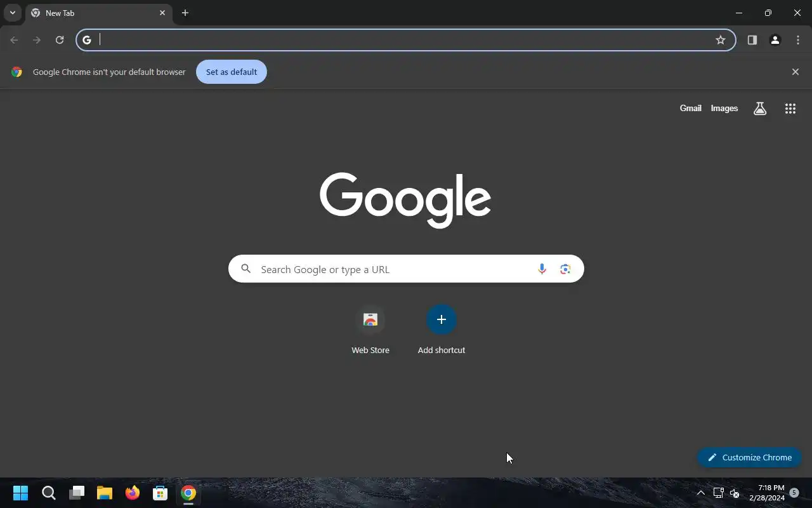Select the New Tab tab

pos(99,13)
